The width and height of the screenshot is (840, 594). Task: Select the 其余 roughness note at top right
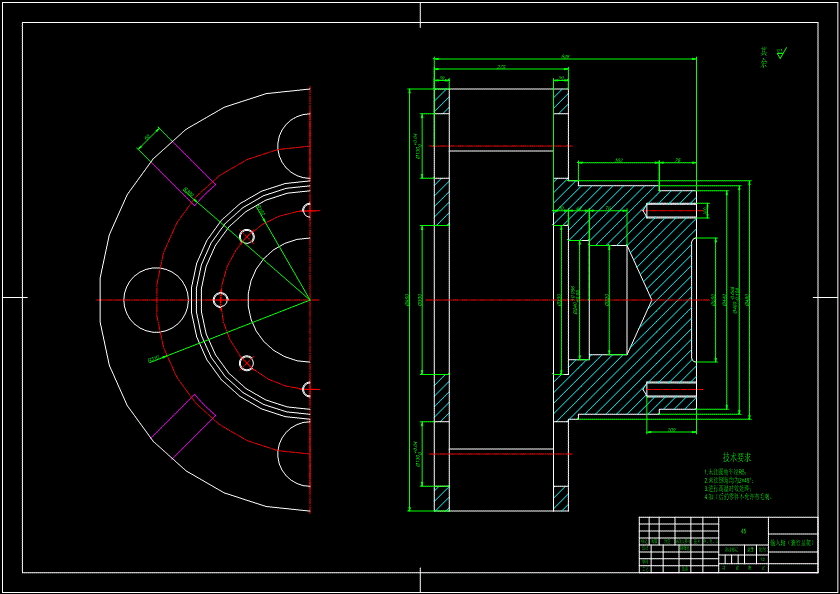click(764, 57)
